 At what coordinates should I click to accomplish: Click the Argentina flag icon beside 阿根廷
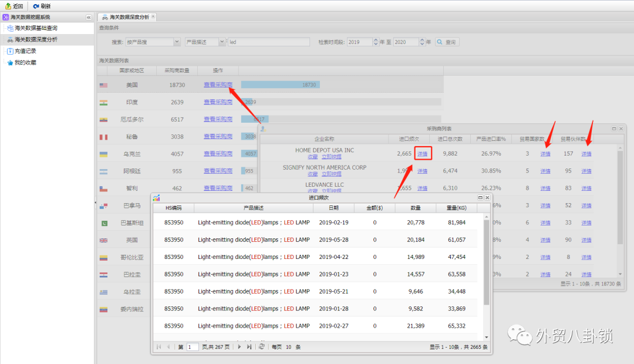click(103, 171)
